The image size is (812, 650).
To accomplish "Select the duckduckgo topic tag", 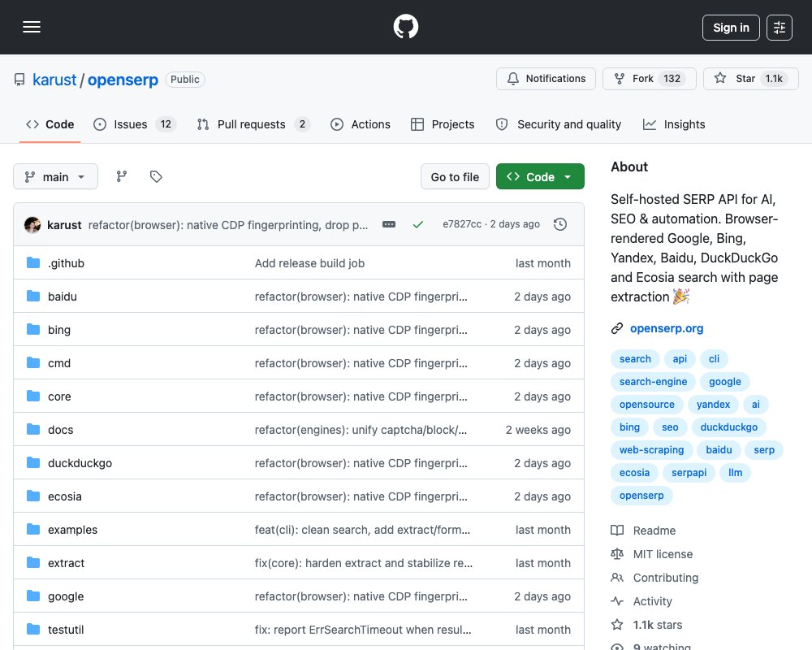I will click(x=728, y=427).
